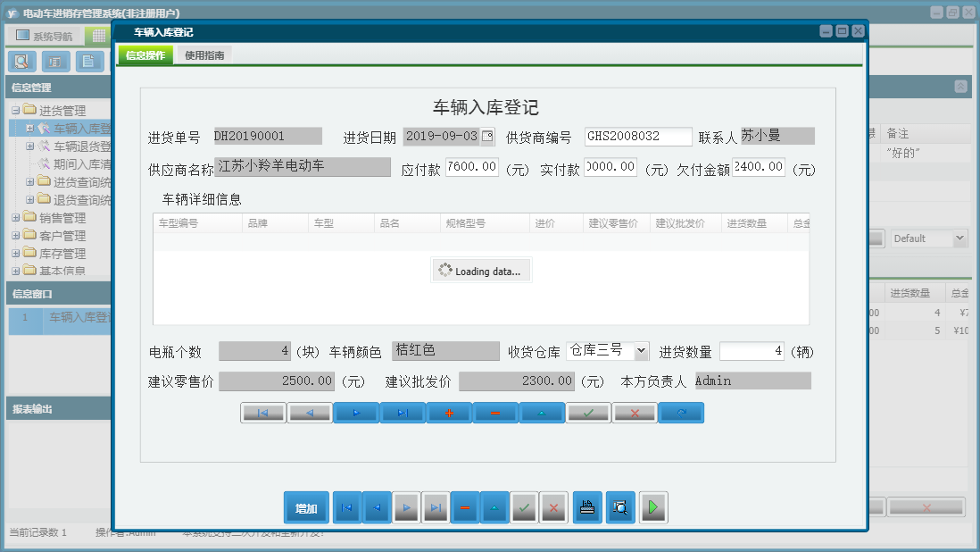980x552 pixels.
Task: Click the 应付款 amount field
Action: pos(472,166)
